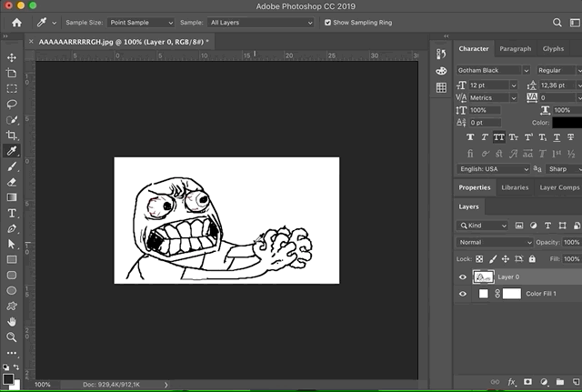This screenshot has height=392, width=582.
Task: Select the Hand tool
Action: (x=12, y=321)
